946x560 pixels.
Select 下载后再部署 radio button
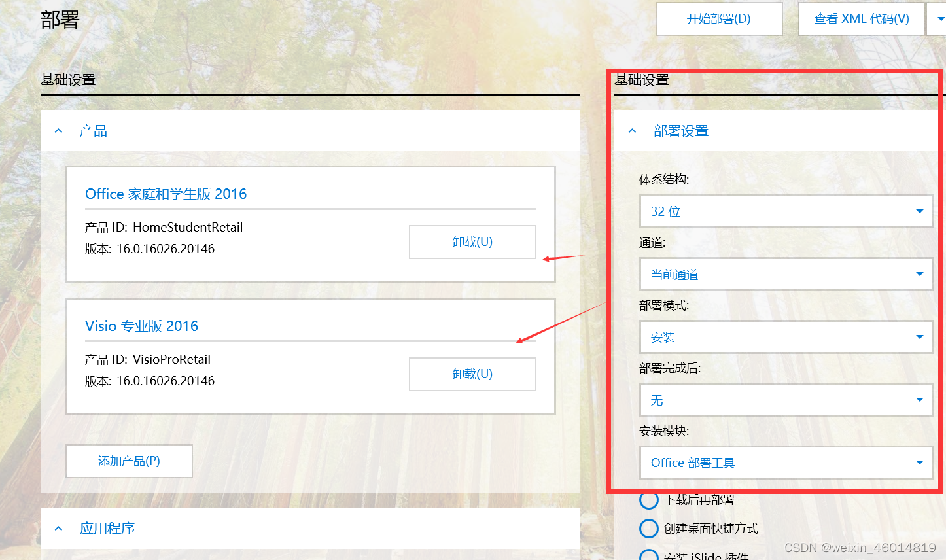pos(648,500)
